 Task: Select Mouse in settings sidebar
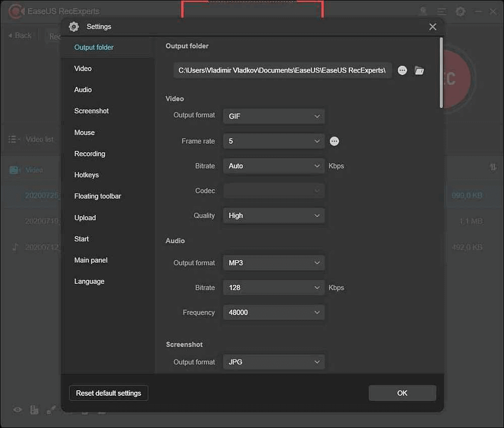(85, 133)
